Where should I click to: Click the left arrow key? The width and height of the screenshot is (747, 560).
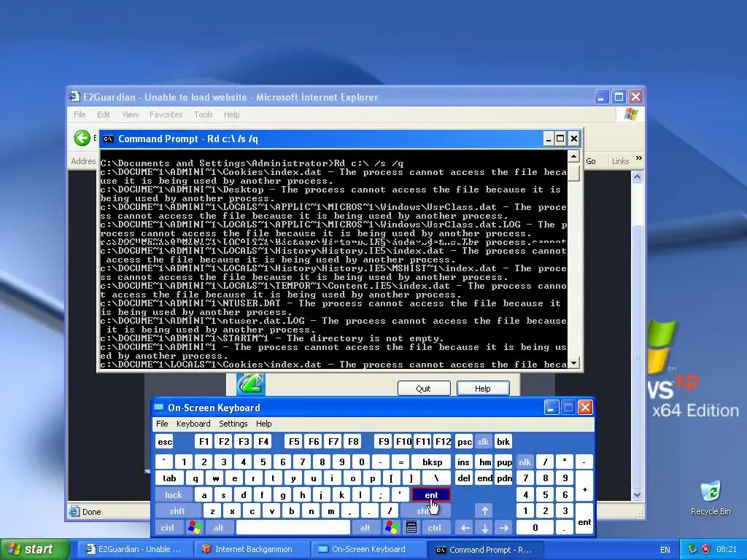coord(465,528)
